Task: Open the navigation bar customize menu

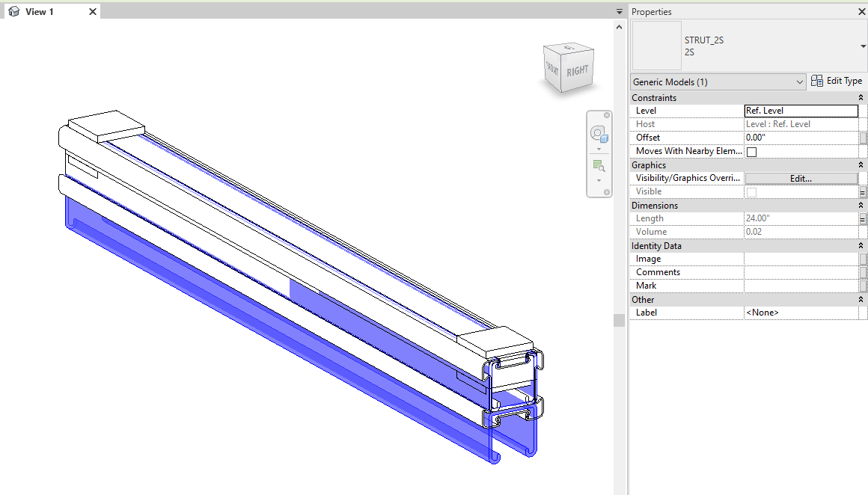Action: (607, 192)
